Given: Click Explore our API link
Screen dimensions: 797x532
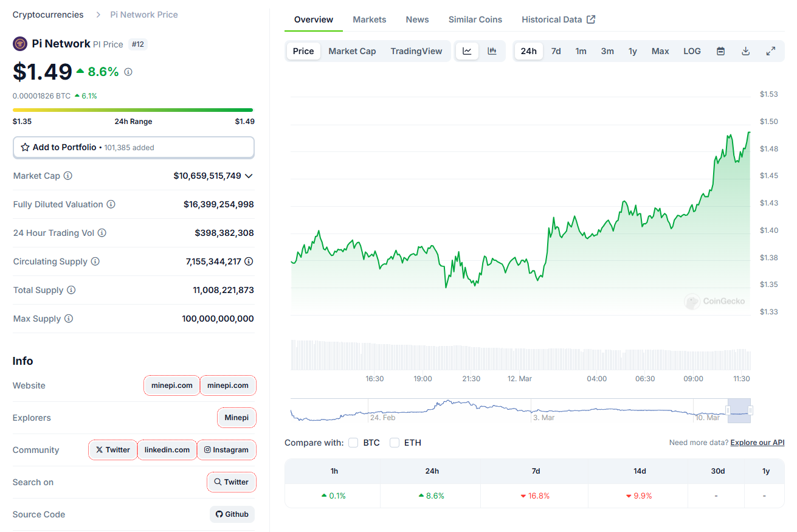Looking at the screenshot, I should coord(757,443).
